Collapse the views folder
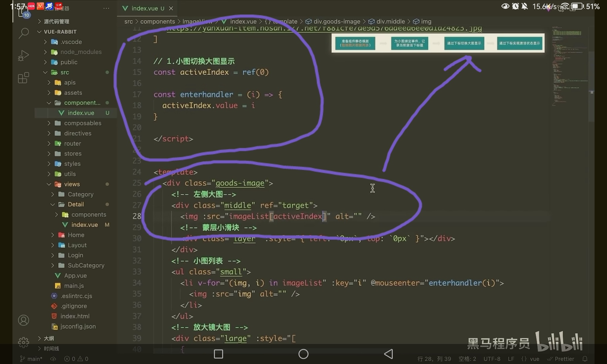 tap(72, 184)
